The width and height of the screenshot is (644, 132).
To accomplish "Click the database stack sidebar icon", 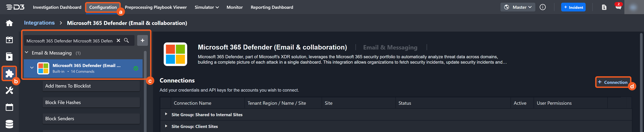I will pos(9,124).
